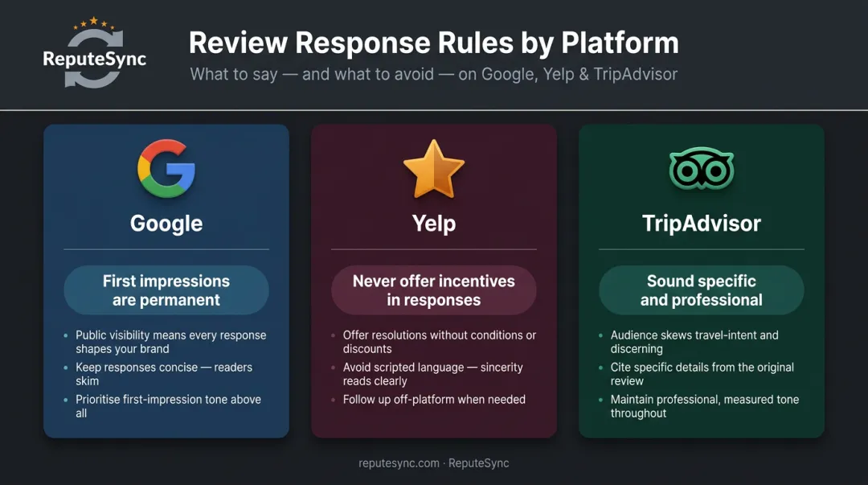Click the 'First impressions are permanent' pill

(166, 290)
